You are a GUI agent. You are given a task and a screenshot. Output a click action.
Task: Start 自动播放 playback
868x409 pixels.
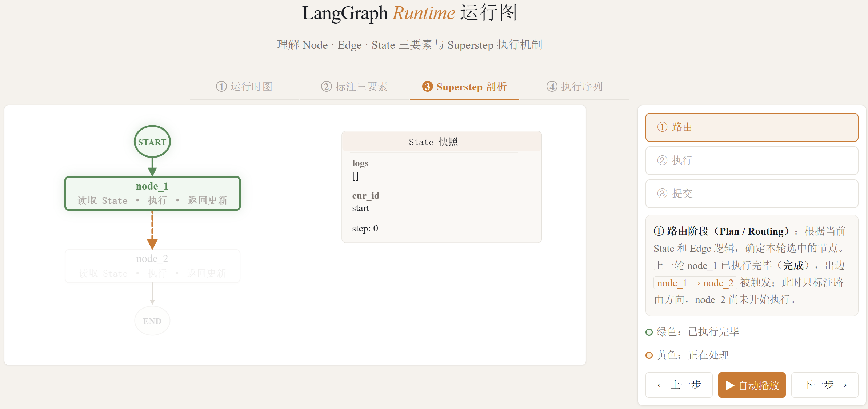tap(752, 385)
